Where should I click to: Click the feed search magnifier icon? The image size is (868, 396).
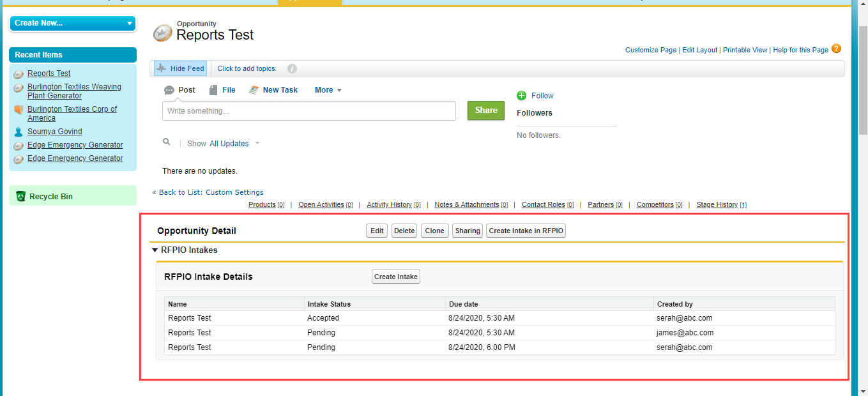(167, 142)
